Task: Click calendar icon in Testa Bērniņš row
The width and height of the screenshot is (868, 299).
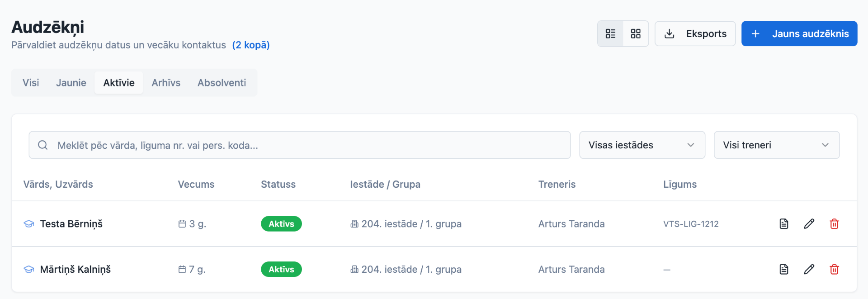Action: [x=182, y=224]
